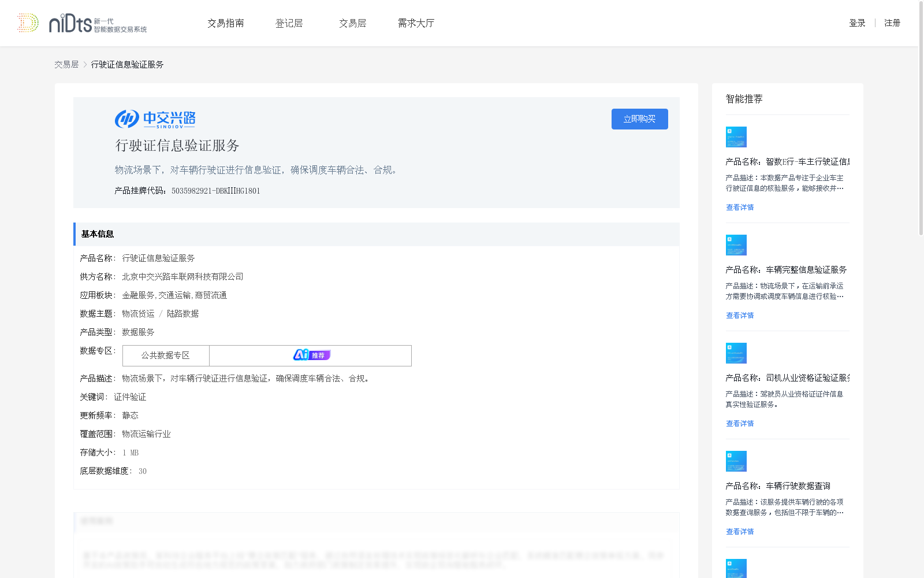The width and height of the screenshot is (924, 578).
Task: Click the product code 5035982921-DBKIIIHG1801
Action: point(216,191)
